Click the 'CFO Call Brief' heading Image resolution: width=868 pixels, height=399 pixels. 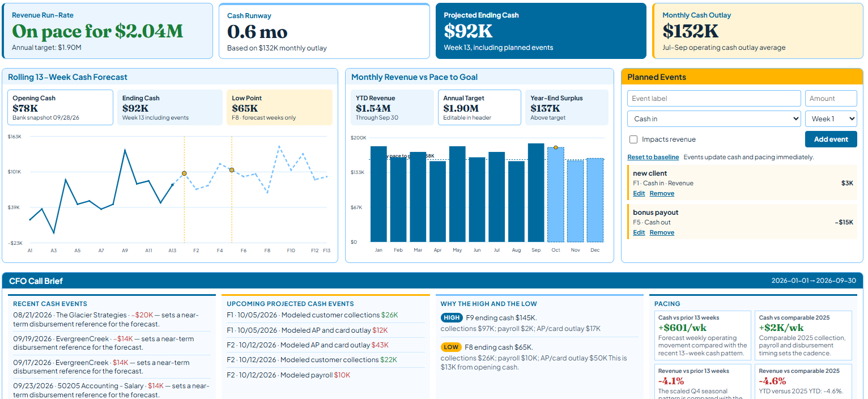tap(36, 281)
